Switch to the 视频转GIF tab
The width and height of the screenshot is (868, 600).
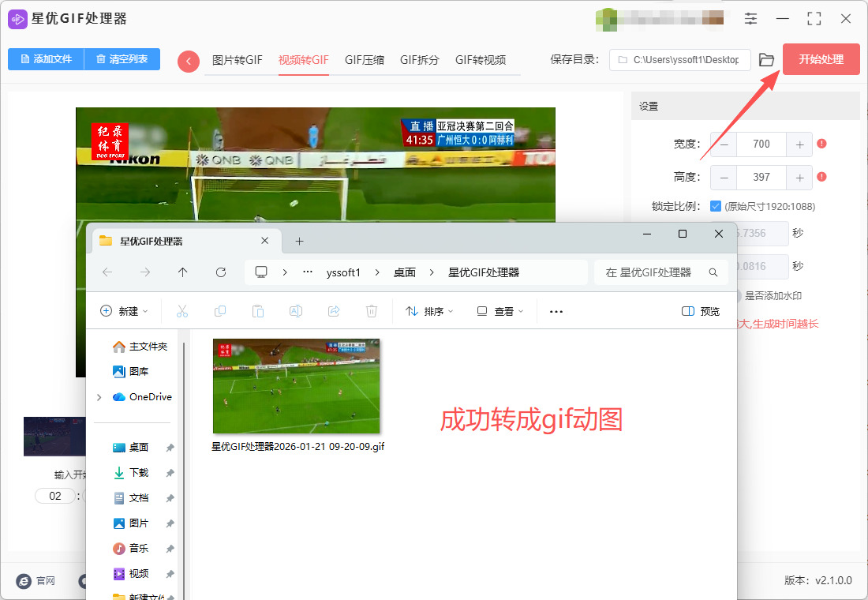303,60
